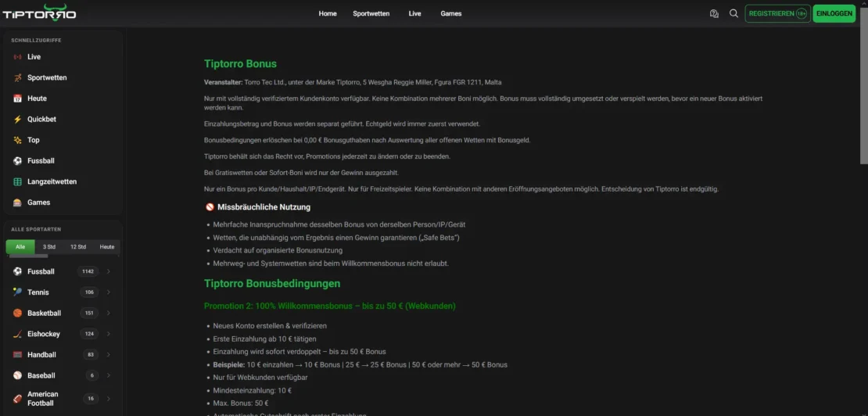This screenshot has height=416, width=868.
Task: Expand the Basketball sport chevron
Action: (109, 313)
